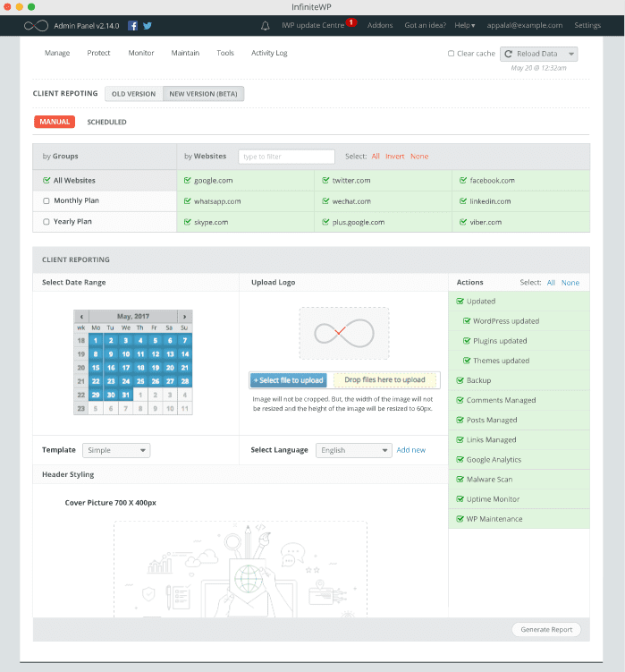The width and height of the screenshot is (625, 672).
Task: Open the Select Language dropdown
Action: 355,450
